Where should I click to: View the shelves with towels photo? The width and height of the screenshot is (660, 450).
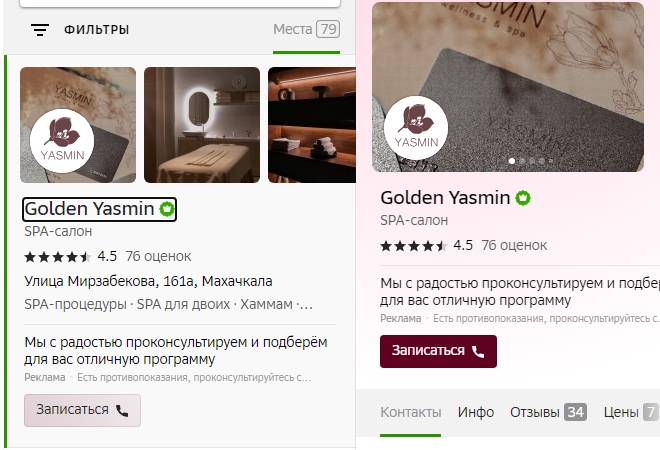point(312,125)
